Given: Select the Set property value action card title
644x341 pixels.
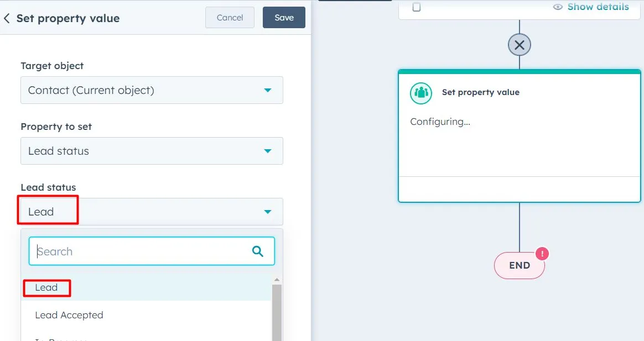Looking at the screenshot, I should (x=481, y=92).
